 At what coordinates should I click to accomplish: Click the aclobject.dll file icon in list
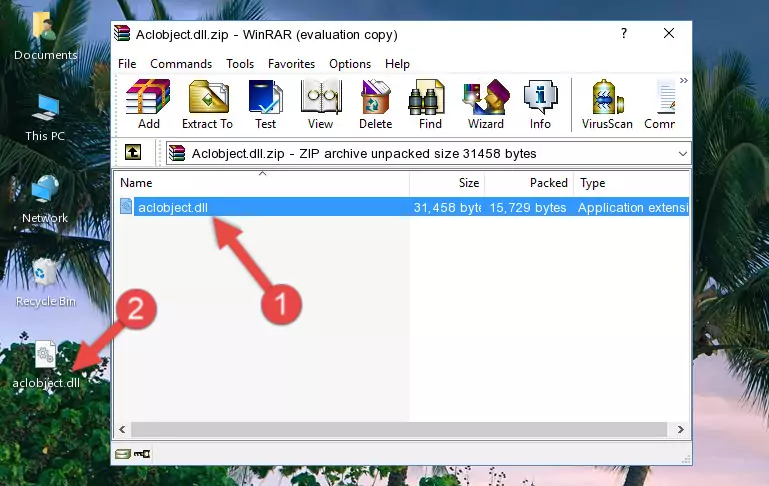click(x=126, y=206)
